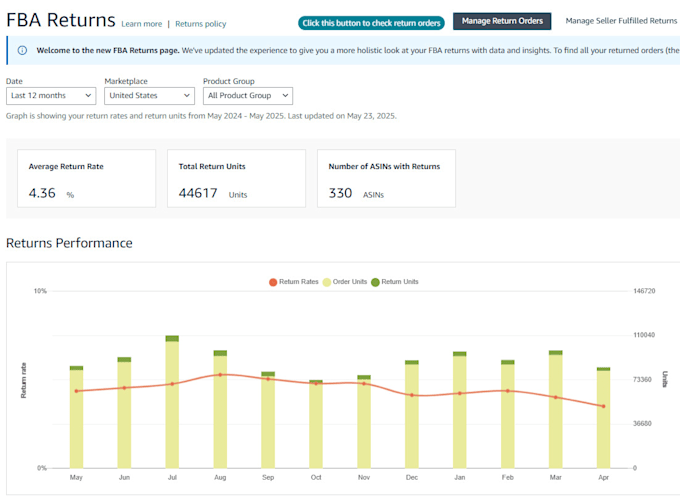Click the 330 ASINs value

[340, 193]
